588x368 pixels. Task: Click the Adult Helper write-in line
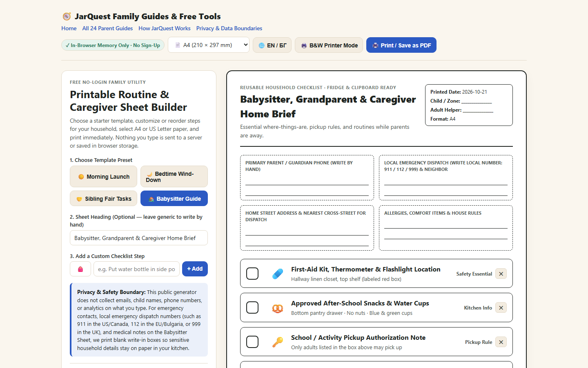pos(478,110)
